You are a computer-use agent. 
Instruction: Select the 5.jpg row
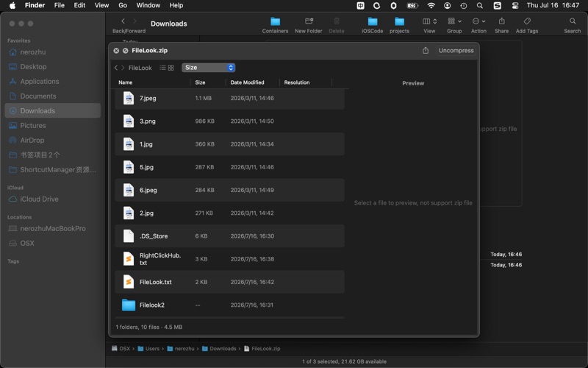pyautogui.click(x=229, y=167)
